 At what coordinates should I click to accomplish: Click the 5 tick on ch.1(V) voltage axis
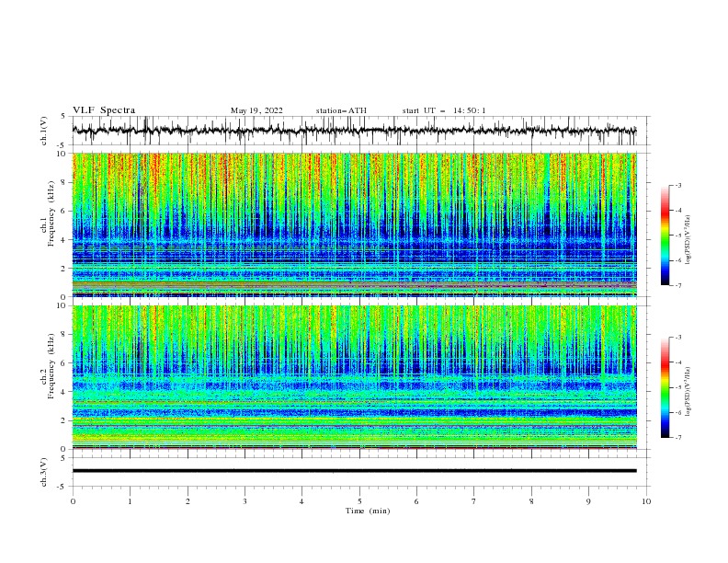click(x=64, y=117)
